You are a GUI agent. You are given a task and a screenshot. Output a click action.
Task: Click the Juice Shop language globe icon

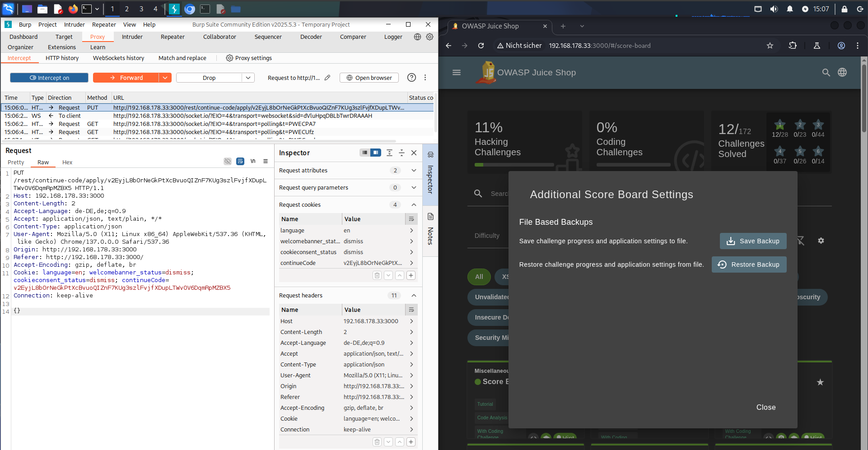coord(842,73)
